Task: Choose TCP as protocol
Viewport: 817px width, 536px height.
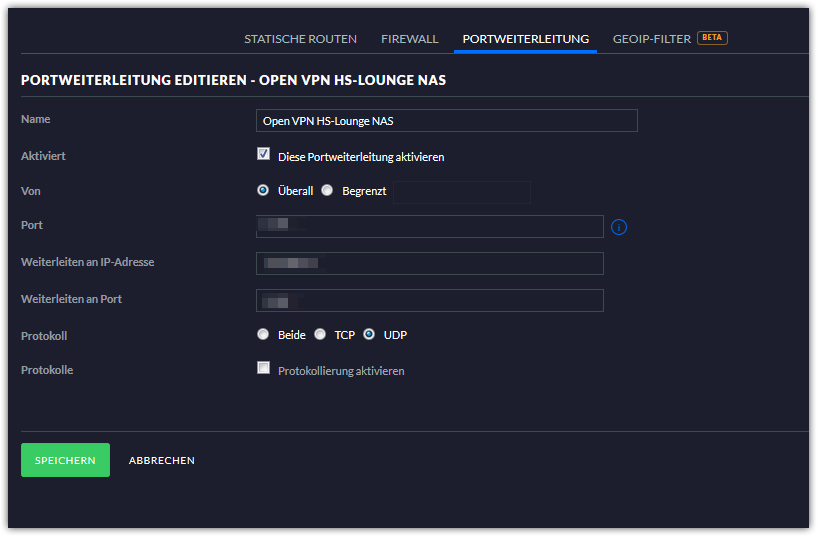Action: tap(320, 334)
